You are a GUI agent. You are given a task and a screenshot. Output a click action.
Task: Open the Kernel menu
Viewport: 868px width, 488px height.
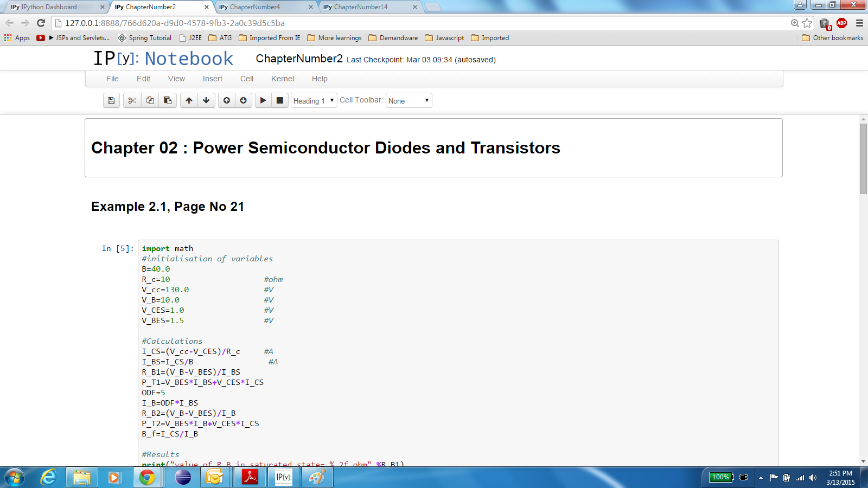pyautogui.click(x=283, y=79)
